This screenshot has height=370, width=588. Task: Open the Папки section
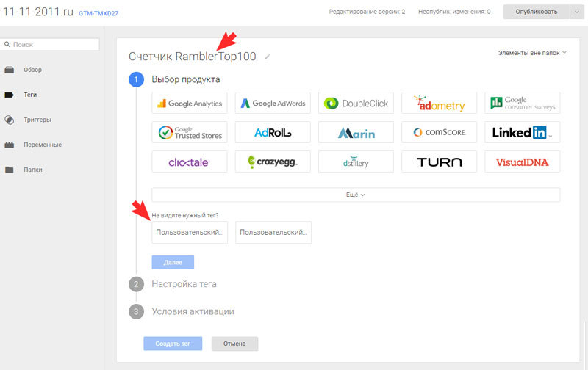click(x=33, y=170)
